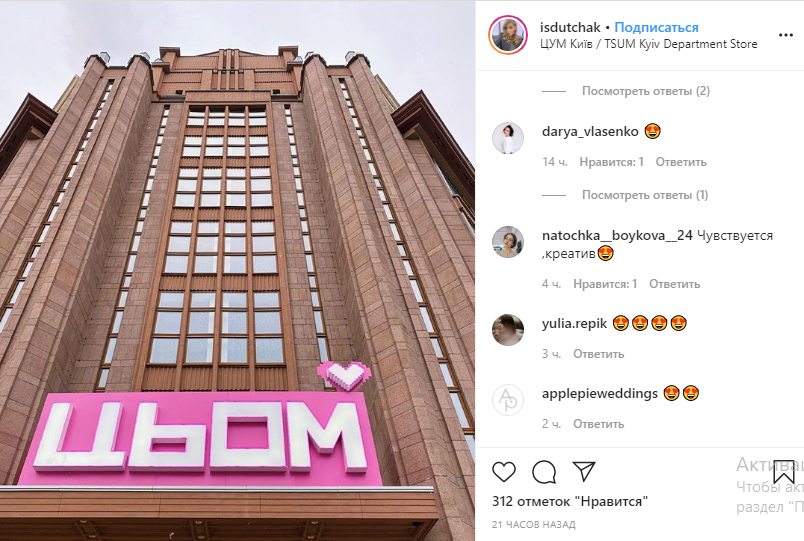Reply to yulia.repik's comment
Image resolution: width=804 pixels, height=541 pixels.
click(598, 354)
